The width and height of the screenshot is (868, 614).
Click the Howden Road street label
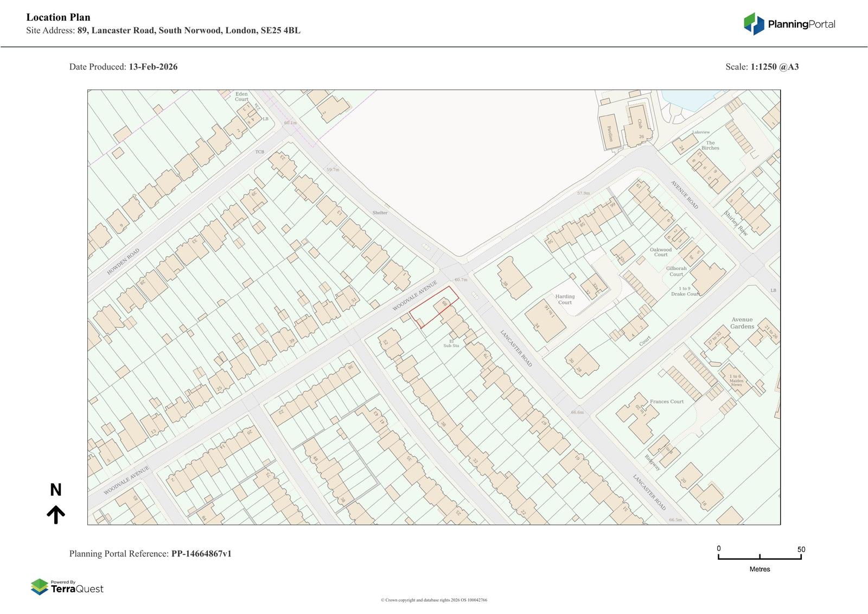123,261
